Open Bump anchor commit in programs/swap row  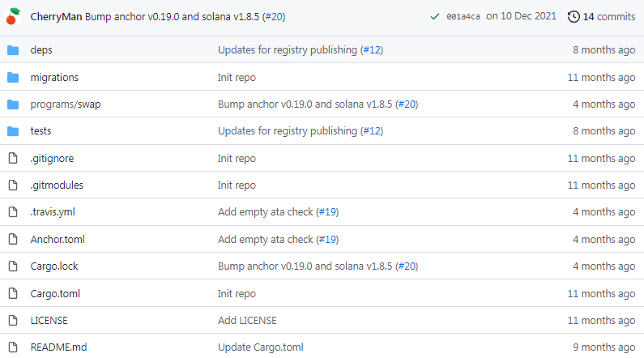305,104
